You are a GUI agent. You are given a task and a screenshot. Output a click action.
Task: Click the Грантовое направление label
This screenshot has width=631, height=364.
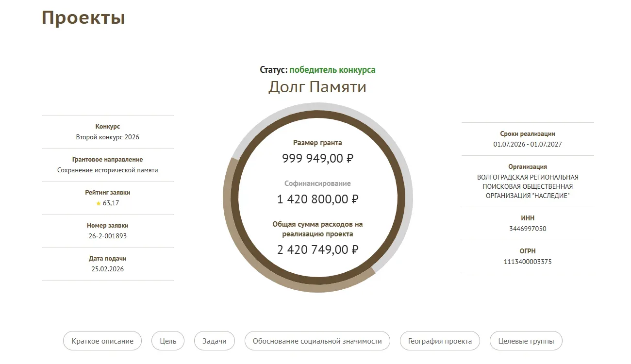[x=108, y=160]
